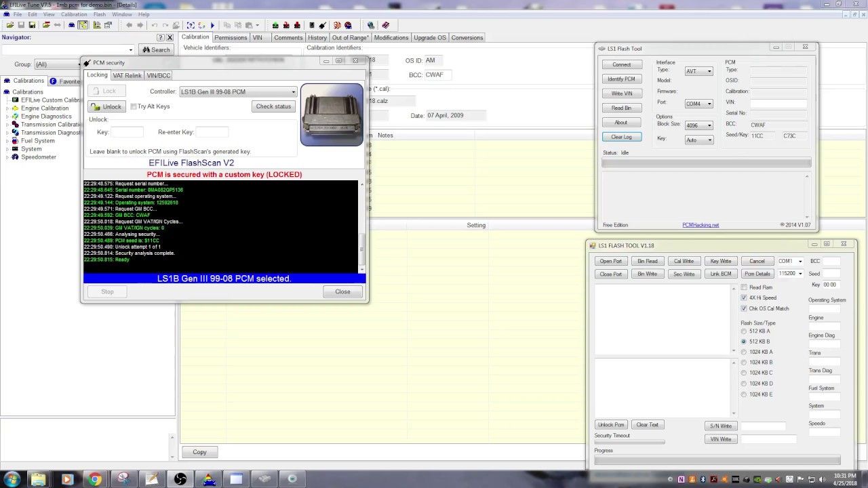Screen dimensions: 868x488
Task: Click the save-as disk toolbar icon
Action: pos(32,25)
